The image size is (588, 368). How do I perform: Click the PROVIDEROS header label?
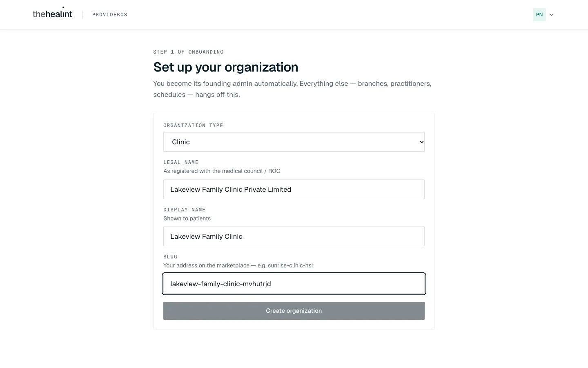tap(110, 15)
